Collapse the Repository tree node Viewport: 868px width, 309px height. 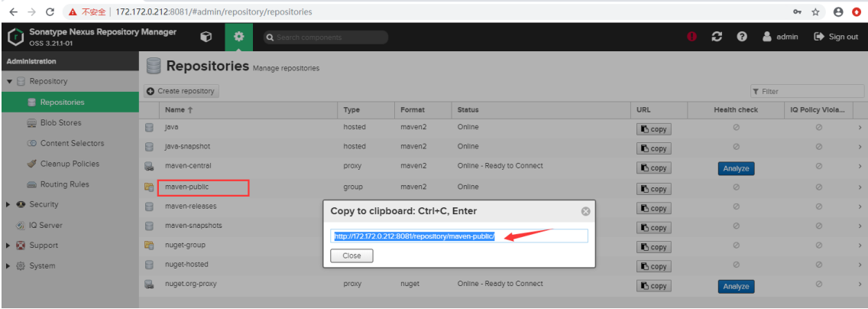coord(9,81)
